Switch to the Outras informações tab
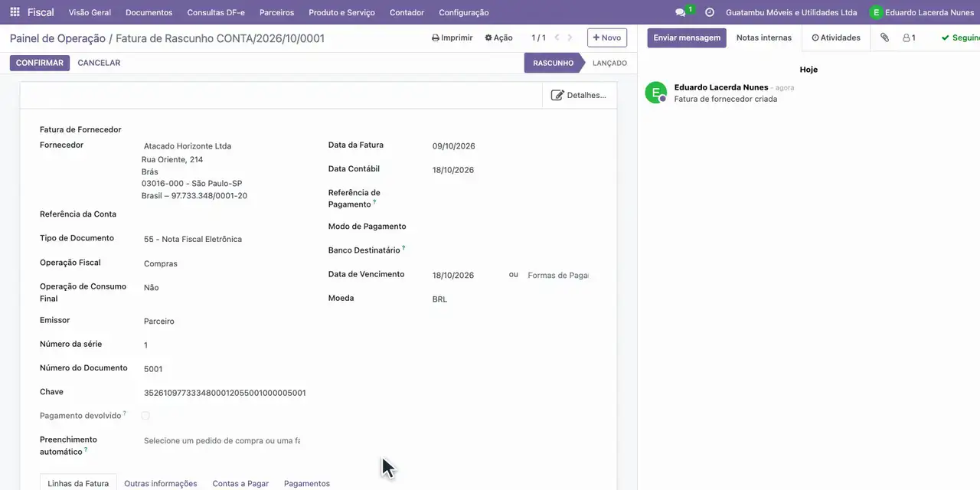 point(161,483)
